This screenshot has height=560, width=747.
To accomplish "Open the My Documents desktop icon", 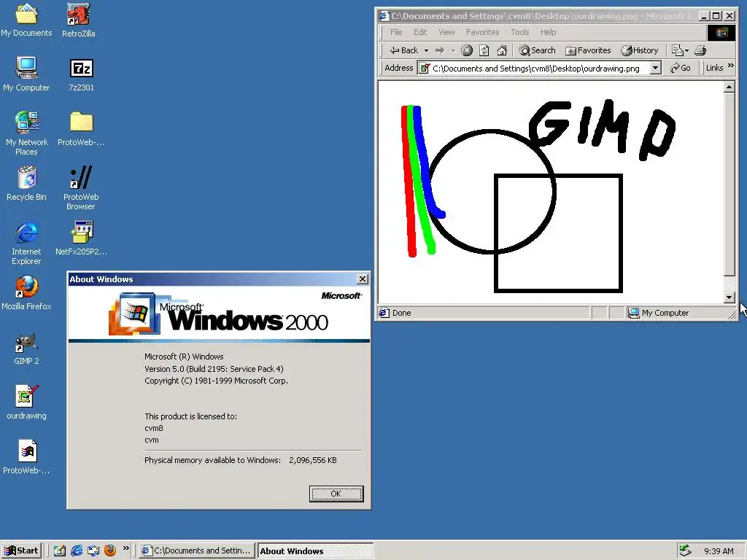I will coord(26,20).
